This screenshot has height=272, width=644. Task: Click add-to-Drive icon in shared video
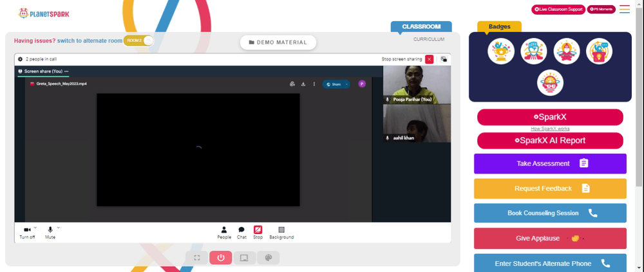coord(292,84)
